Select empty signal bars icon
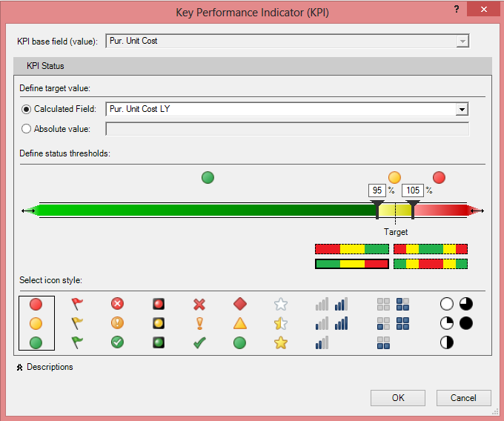The width and height of the screenshot is (504, 421). point(322,304)
